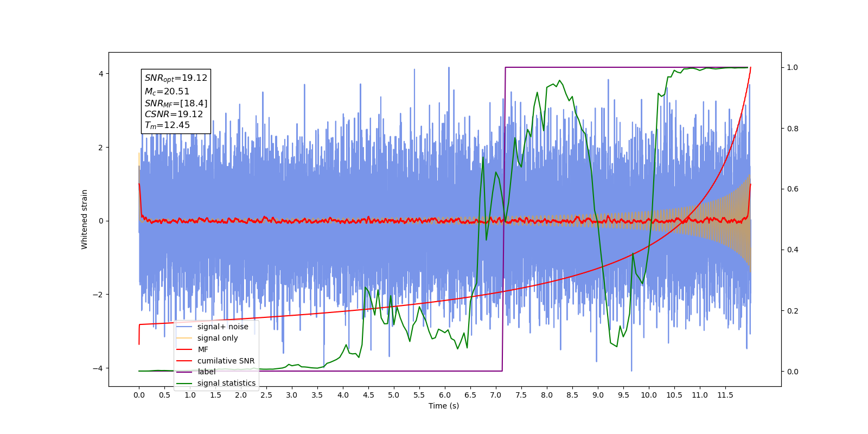Screen dimensions: 868x434
Task: Click right y-axis tick label 1.0
Action: pyautogui.click(x=793, y=68)
